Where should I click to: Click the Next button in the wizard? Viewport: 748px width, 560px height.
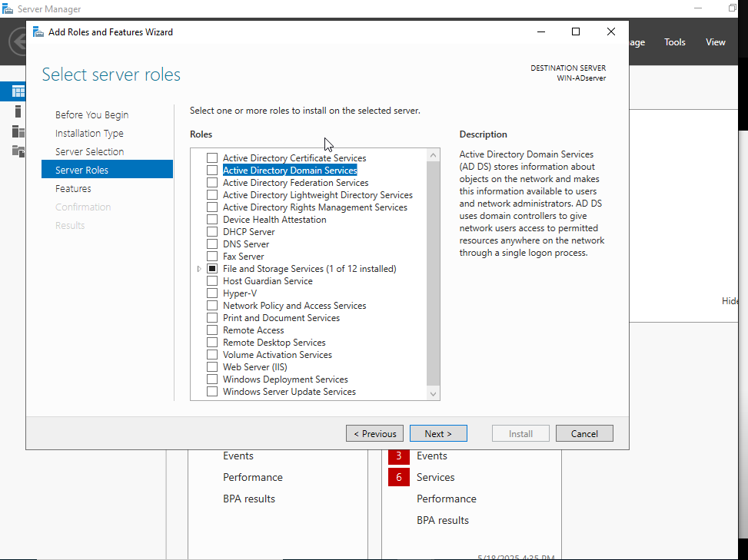438,432
